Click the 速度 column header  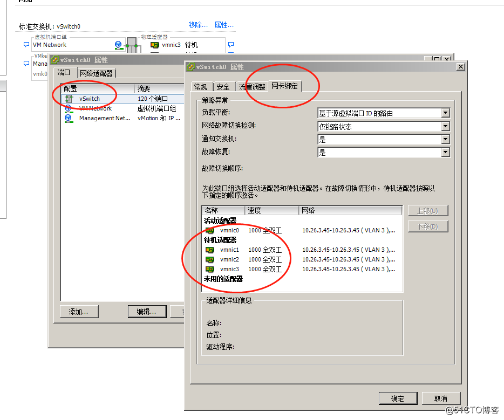coord(272,210)
